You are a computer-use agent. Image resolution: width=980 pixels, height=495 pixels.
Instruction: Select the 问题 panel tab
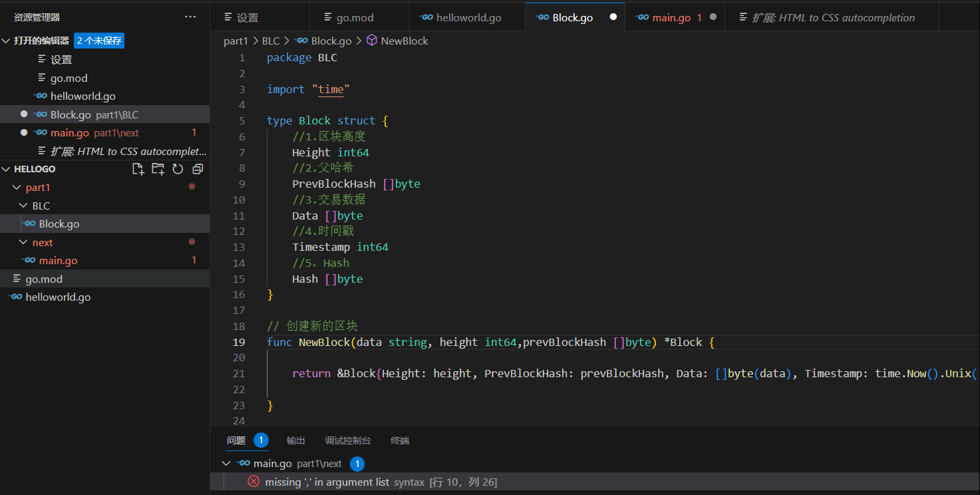click(236, 440)
